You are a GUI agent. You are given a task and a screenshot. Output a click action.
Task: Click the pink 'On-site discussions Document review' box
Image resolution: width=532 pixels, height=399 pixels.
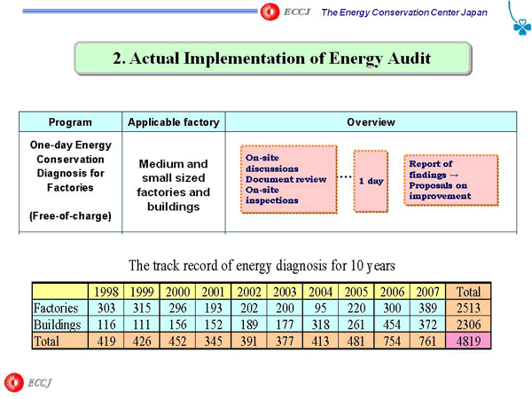click(x=289, y=179)
